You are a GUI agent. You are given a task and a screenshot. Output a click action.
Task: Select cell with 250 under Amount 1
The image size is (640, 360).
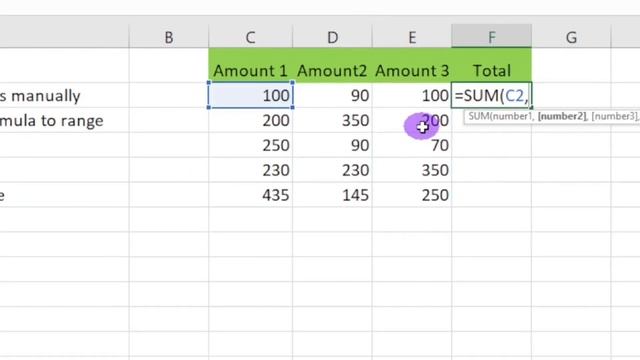pyautogui.click(x=250, y=145)
